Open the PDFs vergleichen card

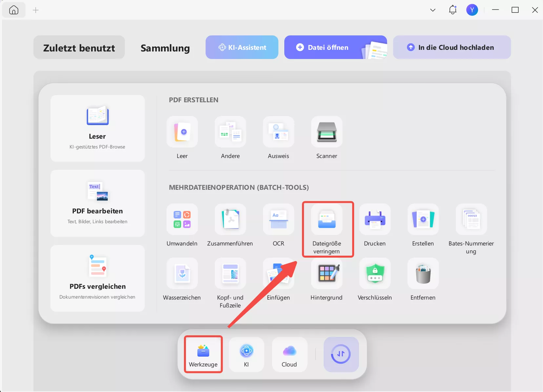tap(97, 278)
